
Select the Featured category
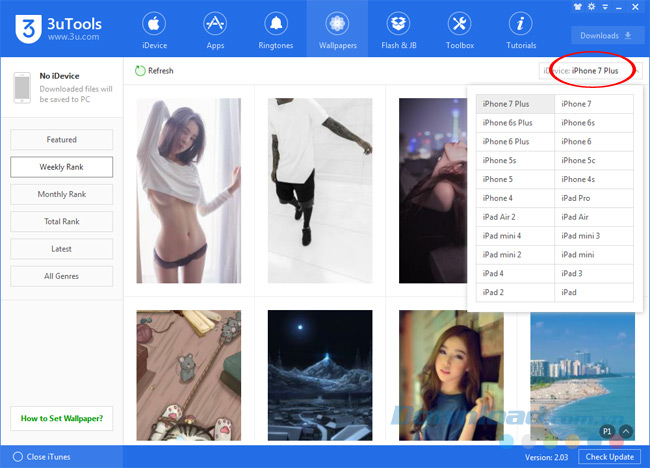click(61, 140)
